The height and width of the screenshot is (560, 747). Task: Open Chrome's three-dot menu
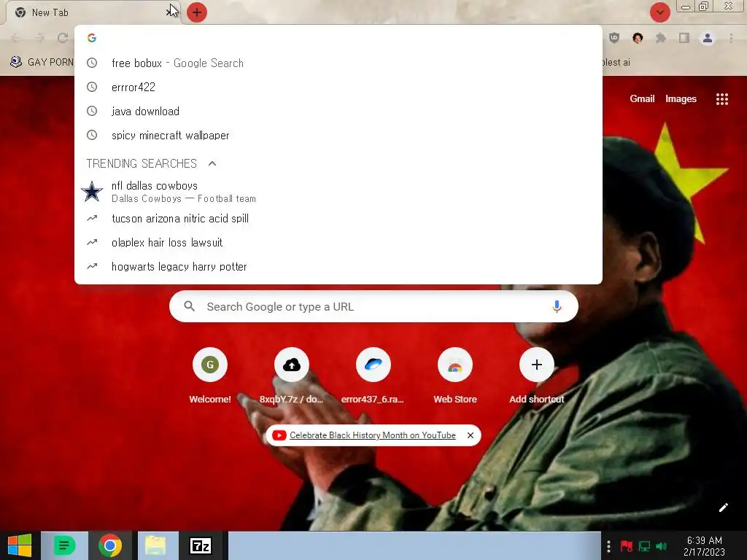point(731,38)
